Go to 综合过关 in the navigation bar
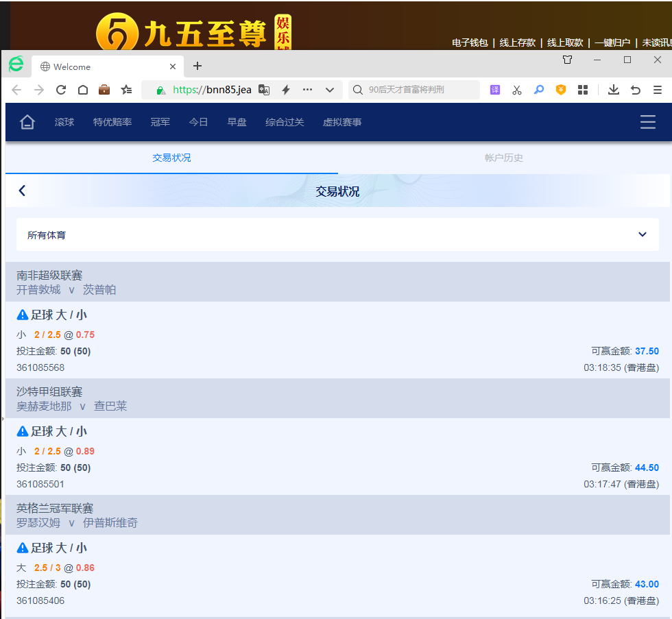The image size is (672, 619). (285, 122)
